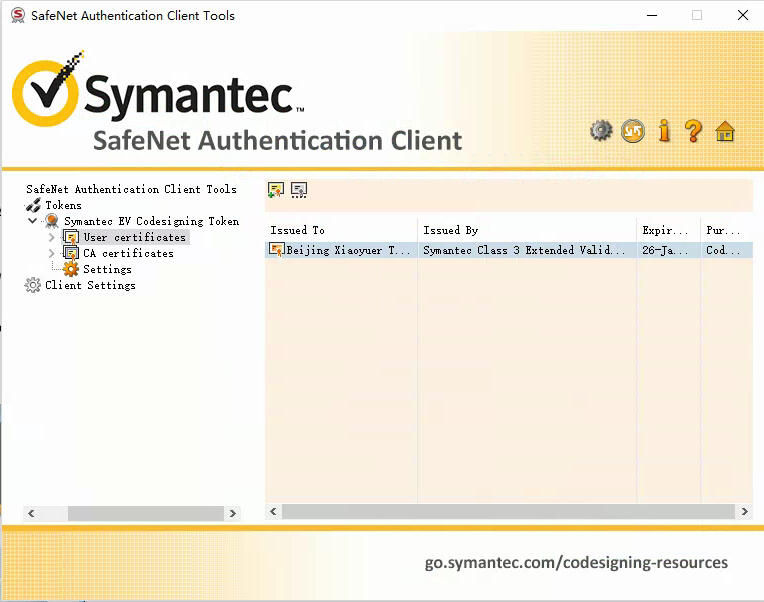764x602 pixels.
Task: Expand the User certificates node
Action: tap(52, 238)
